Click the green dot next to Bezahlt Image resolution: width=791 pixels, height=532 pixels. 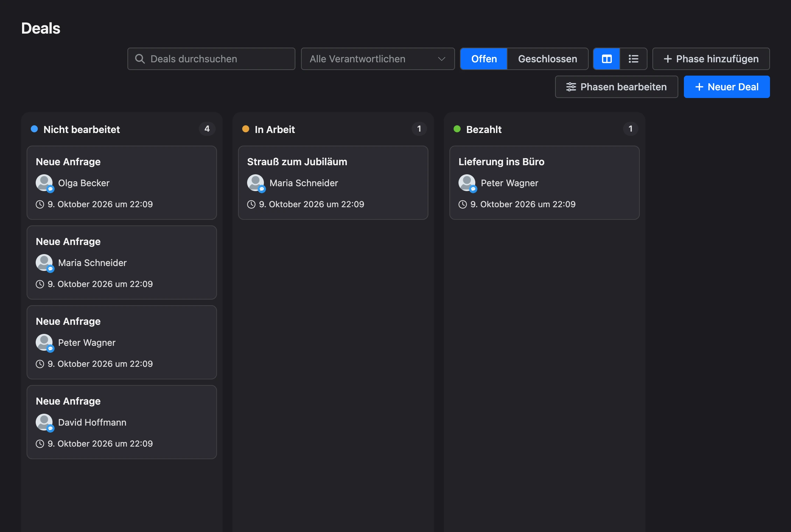457,129
